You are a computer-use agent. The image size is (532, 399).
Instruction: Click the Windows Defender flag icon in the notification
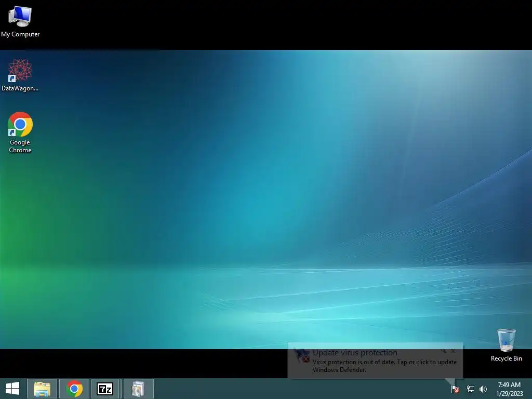point(302,356)
